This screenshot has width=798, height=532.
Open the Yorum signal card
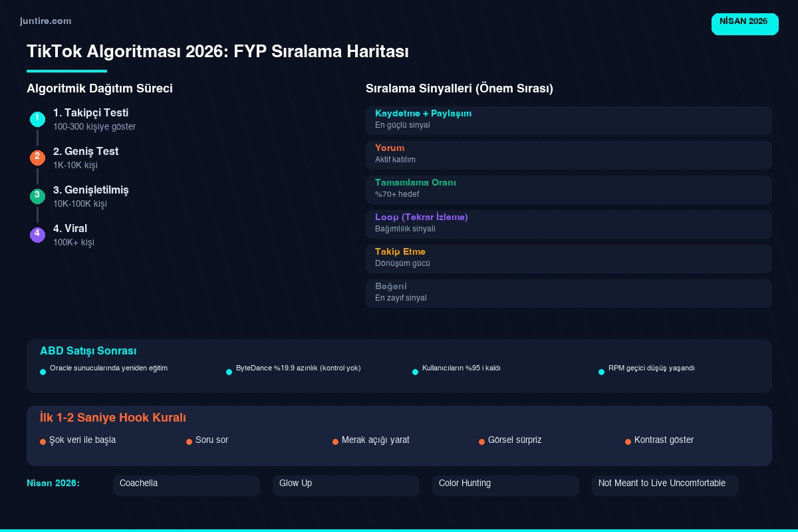(569, 155)
